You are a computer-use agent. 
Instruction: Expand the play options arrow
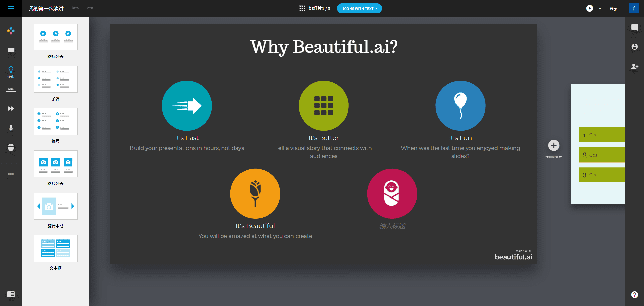click(600, 8)
